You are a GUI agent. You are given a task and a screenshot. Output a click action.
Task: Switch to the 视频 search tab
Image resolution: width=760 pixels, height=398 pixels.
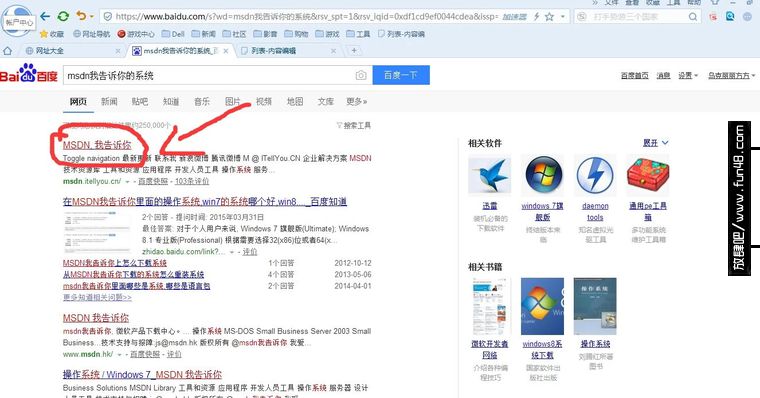pos(264,101)
